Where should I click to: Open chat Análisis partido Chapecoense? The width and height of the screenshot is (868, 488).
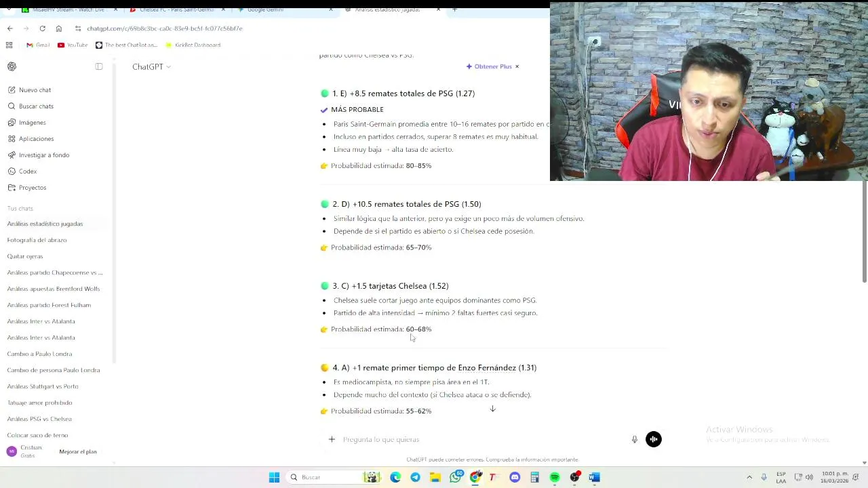pyautogui.click(x=54, y=272)
